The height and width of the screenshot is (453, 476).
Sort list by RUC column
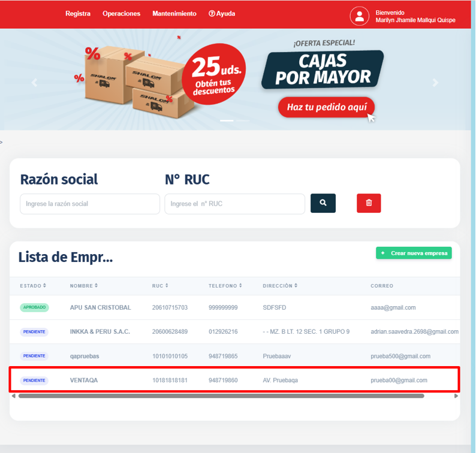pyautogui.click(x=161, y=286)
